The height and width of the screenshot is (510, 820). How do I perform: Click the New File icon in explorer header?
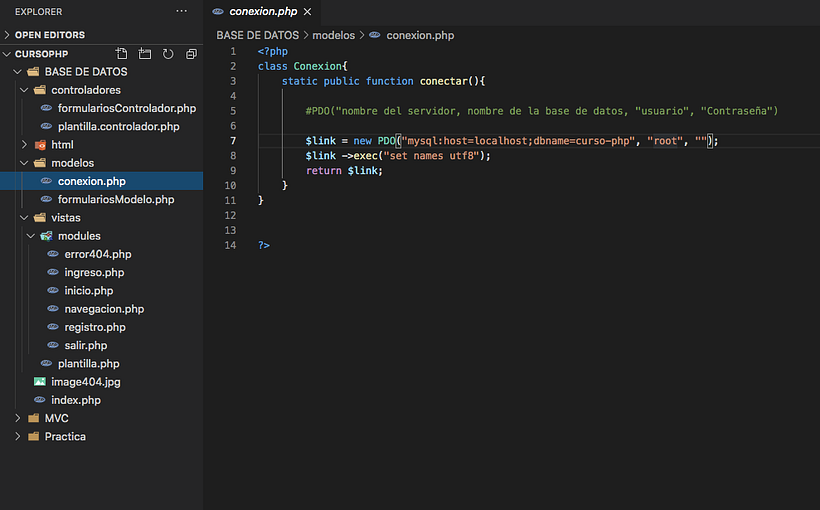121,53
